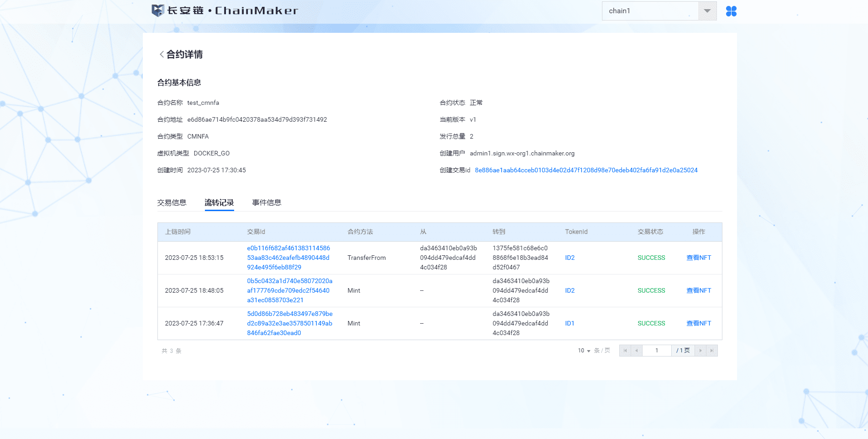868x439 pixels.
Task: Open the 事件信息 tab
Action: click(x=267, y=202)
